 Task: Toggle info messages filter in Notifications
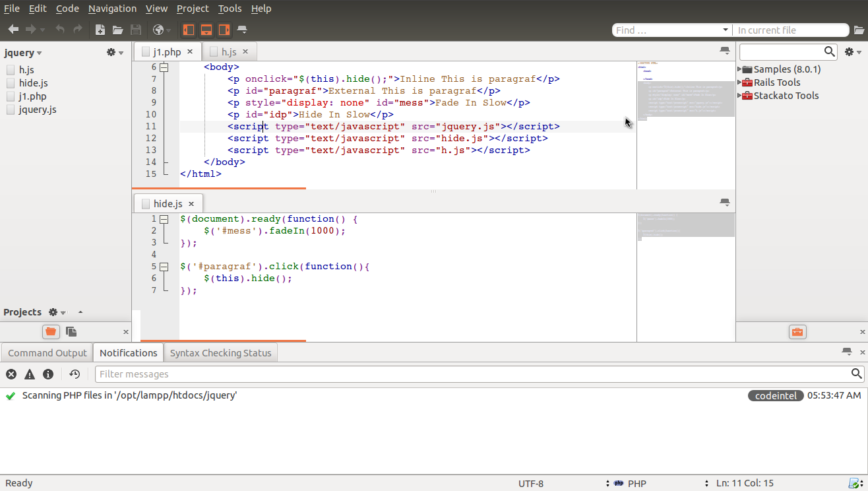tap(47, 374)
